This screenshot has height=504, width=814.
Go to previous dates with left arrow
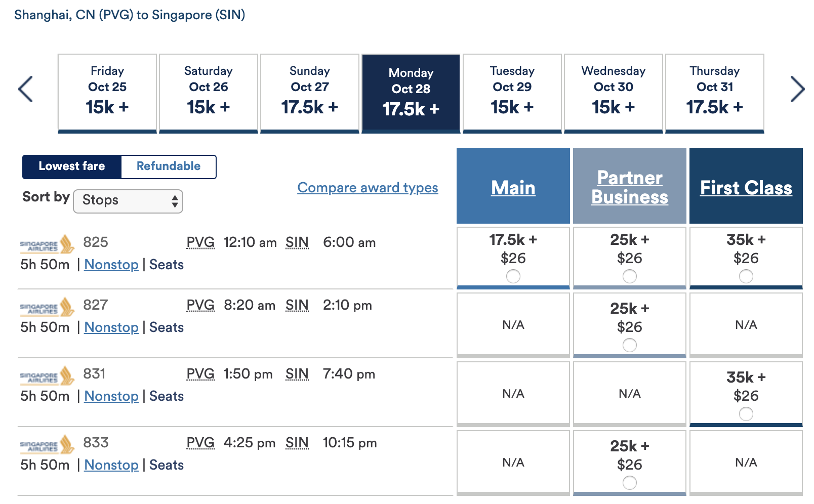click(25, 89)
